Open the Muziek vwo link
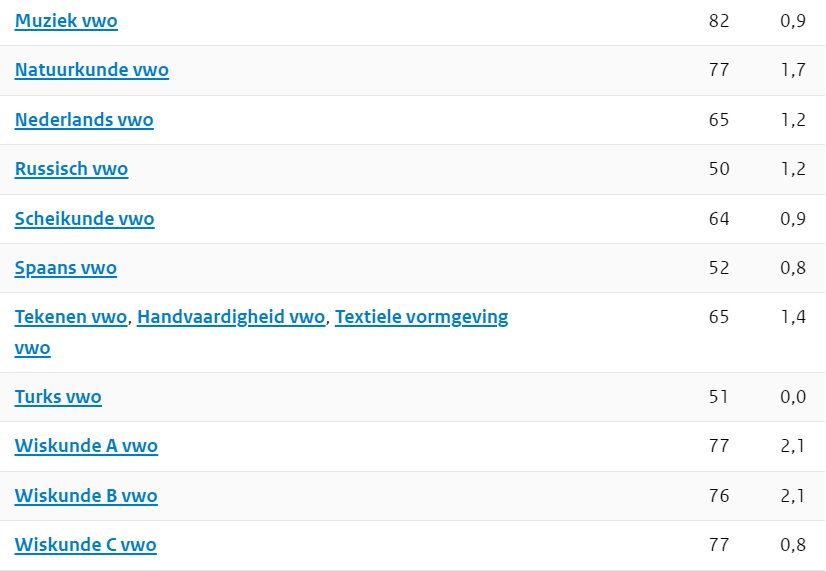The height and width of the screenshot is (571, 826). click(x=66, y=21)
